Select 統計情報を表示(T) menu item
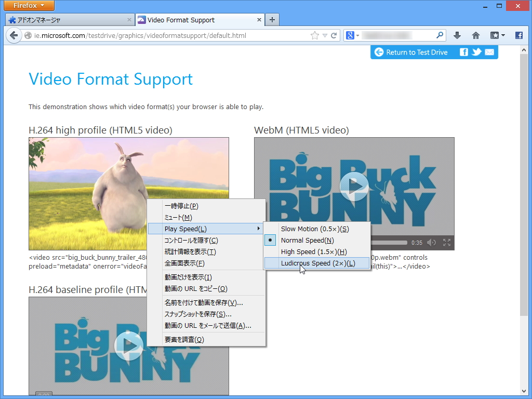Image resolution: width=532 pixels, height=399 pixels. pos(206,252)
